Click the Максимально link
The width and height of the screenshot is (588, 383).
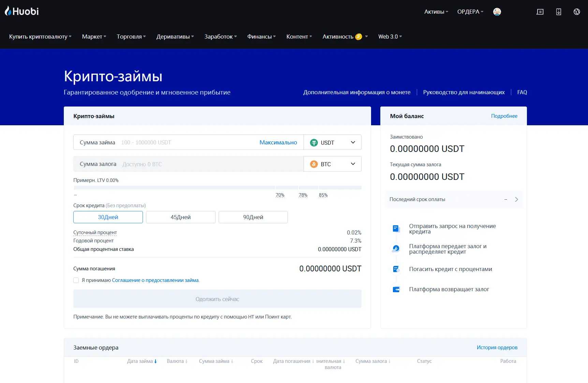pos(278,142)
